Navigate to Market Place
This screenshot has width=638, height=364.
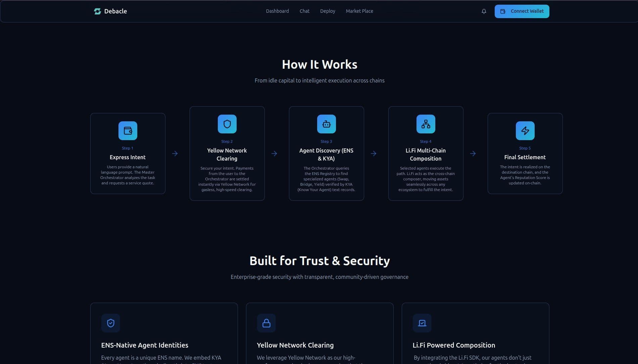359,11
